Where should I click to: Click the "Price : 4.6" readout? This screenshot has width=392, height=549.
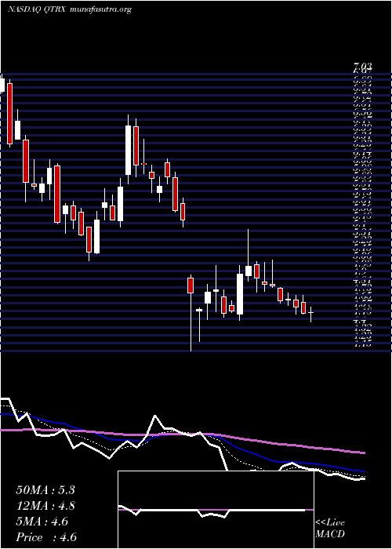(x=46, y=537)
